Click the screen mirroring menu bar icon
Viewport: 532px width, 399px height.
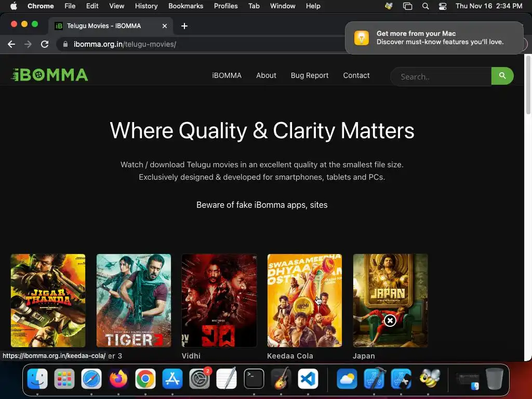pyautogui.click(x=407, y=6)
